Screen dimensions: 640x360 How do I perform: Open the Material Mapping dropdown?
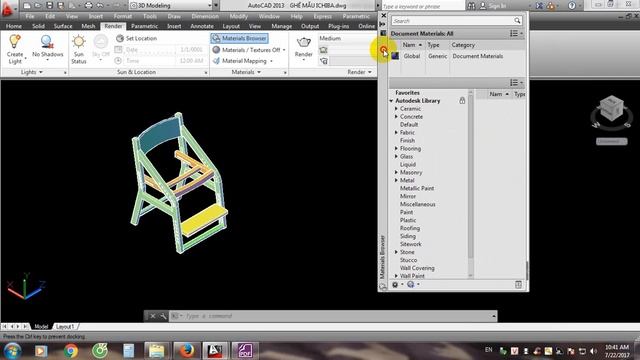[x=242, y=61]
